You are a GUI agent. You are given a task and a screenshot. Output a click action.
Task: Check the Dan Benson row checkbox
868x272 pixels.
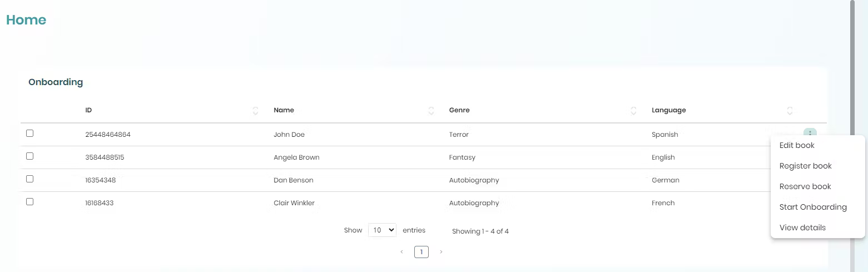[x=30, y=179]
